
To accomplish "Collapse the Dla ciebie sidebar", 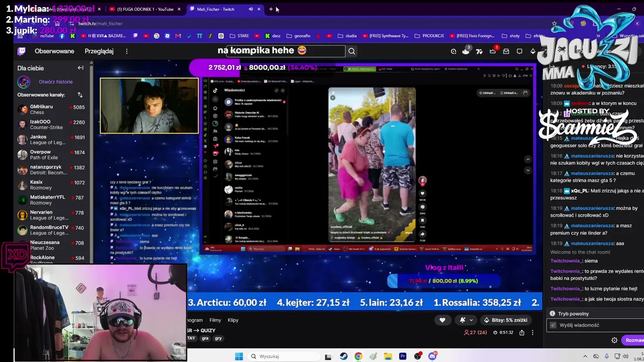I will [80, 68].
